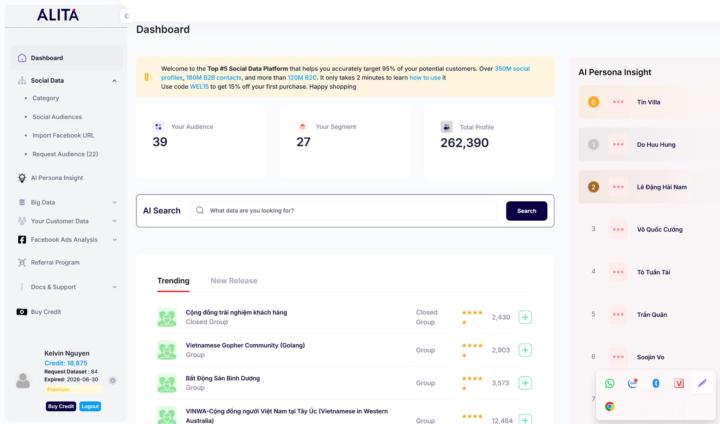Open the Soojin Vo persona
The height and width of the screenshot is (424, 720).
(650, 357)
